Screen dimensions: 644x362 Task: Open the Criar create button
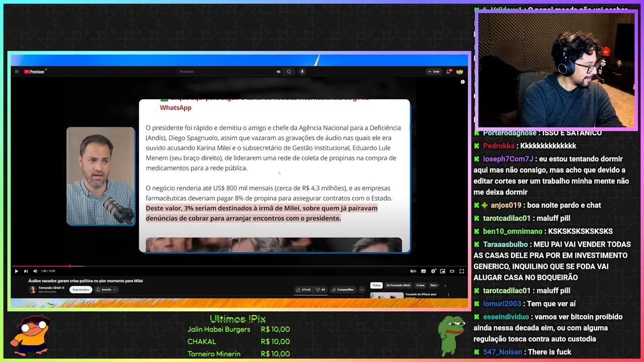tap(434, 71)
